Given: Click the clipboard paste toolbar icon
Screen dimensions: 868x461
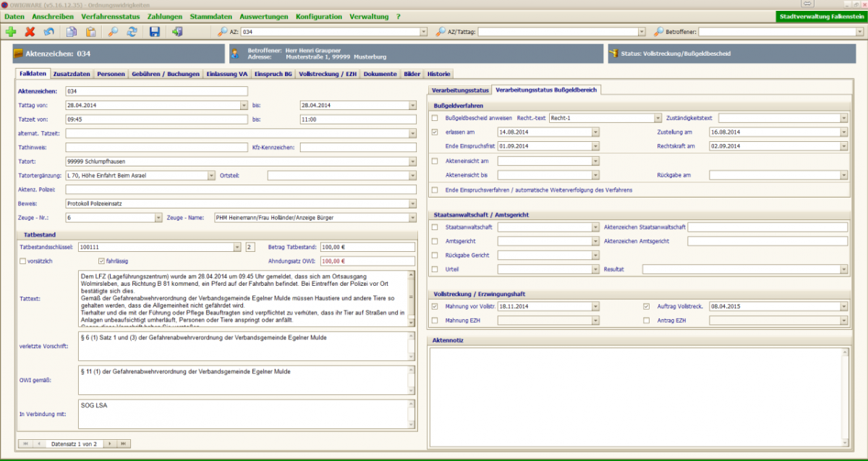Looking at the screenshot, I should pos(90,32).
